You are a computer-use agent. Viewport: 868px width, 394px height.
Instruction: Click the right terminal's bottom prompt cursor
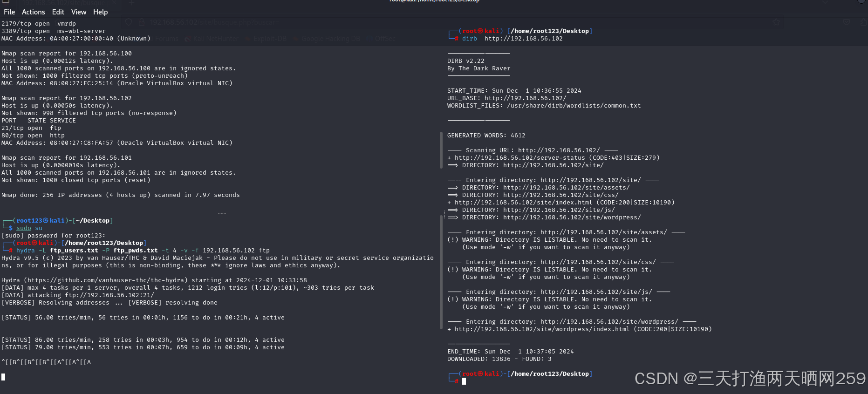pos(464,381)
